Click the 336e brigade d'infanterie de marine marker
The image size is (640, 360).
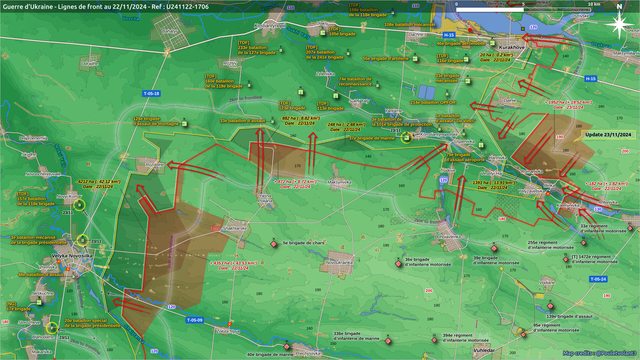pyautogui.click(x=389, y=340)
